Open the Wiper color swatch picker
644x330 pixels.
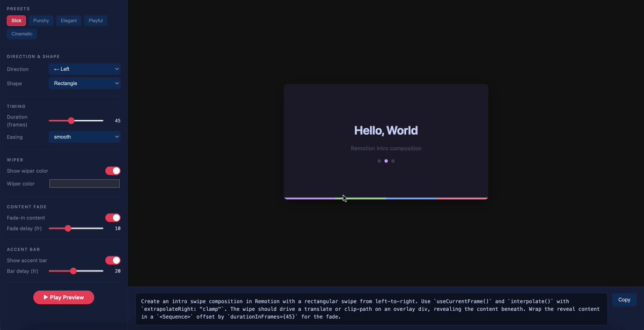click(x=84, y=184)
